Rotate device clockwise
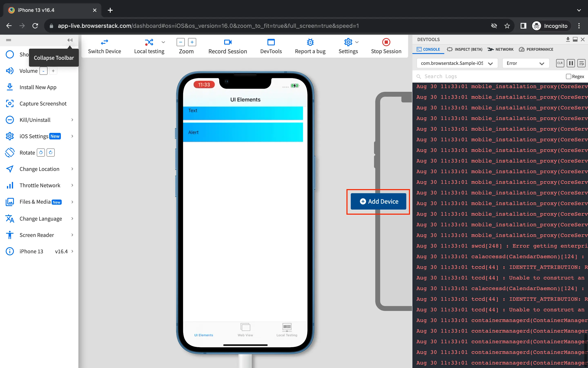Image resolution: width=588 pixels, height=368 pixels. point(51,153)
